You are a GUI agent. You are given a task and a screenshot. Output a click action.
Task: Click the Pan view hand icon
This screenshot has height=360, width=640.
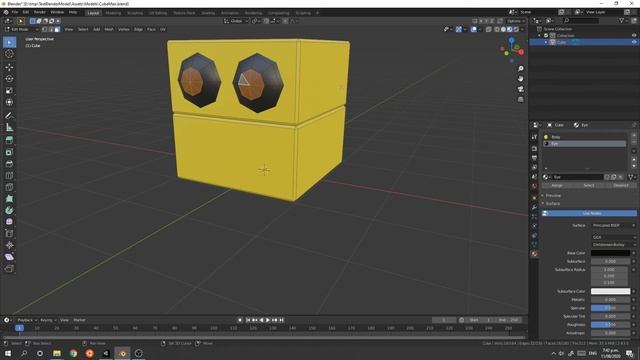tap(520, 79)
